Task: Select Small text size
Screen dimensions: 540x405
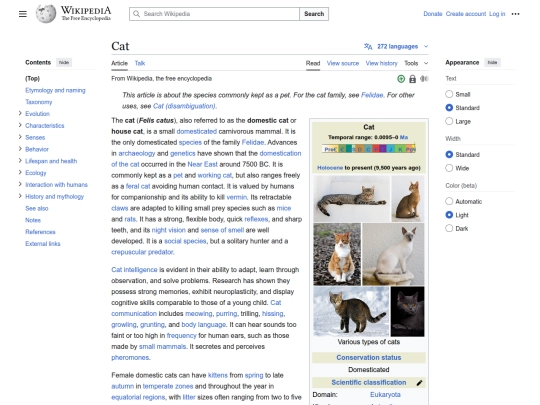Action: (x=449, y=94)
